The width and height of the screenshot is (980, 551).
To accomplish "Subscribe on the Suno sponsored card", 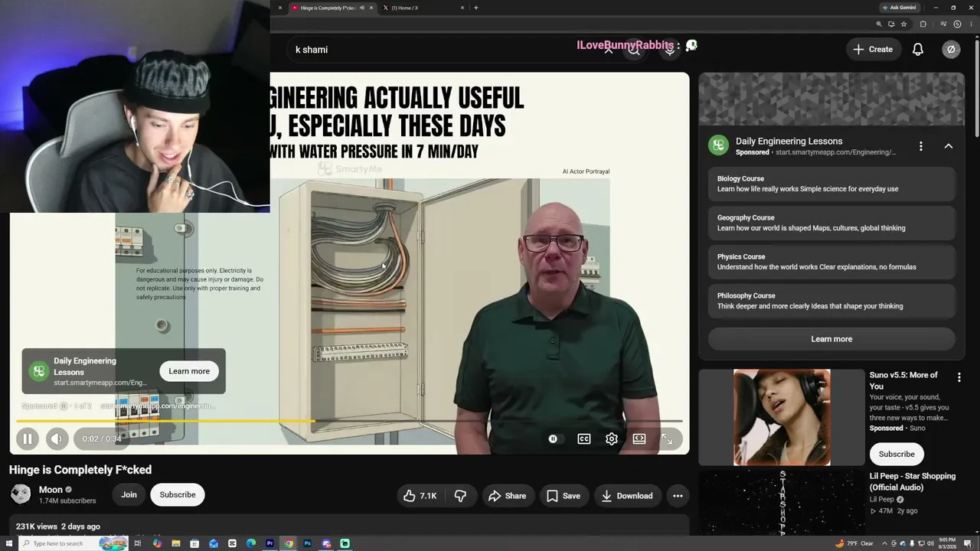I will (x=897, y=454).
